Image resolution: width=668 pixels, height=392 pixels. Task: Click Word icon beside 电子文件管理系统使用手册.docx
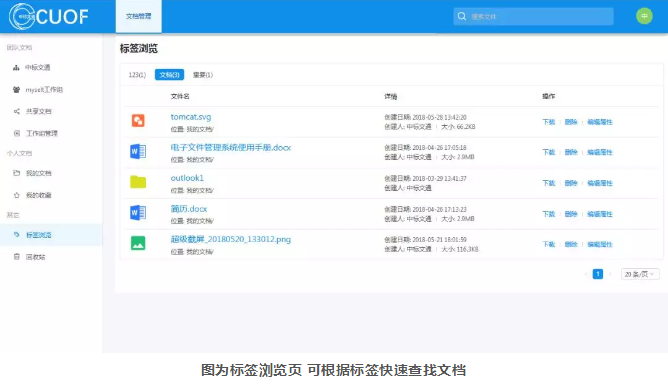(138, 151)
